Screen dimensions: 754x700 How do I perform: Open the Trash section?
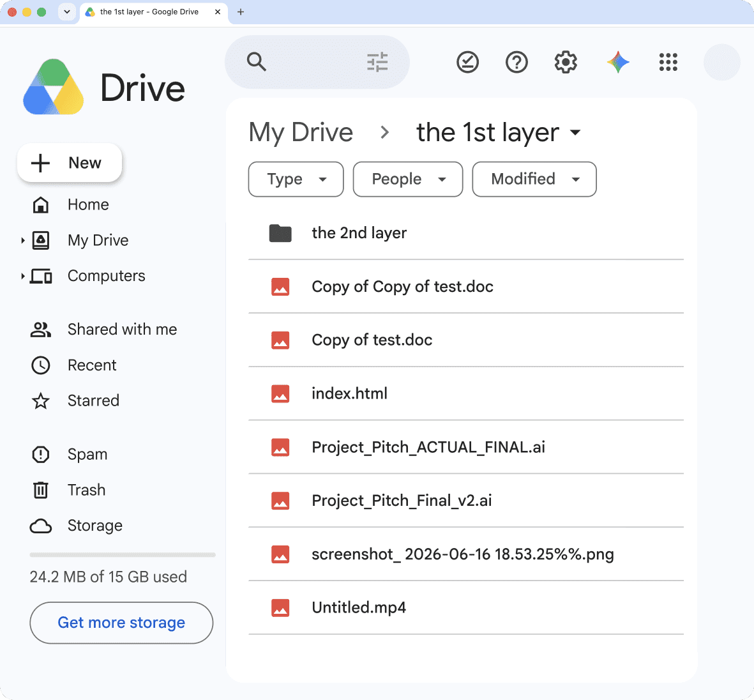[x=87, y=490]
